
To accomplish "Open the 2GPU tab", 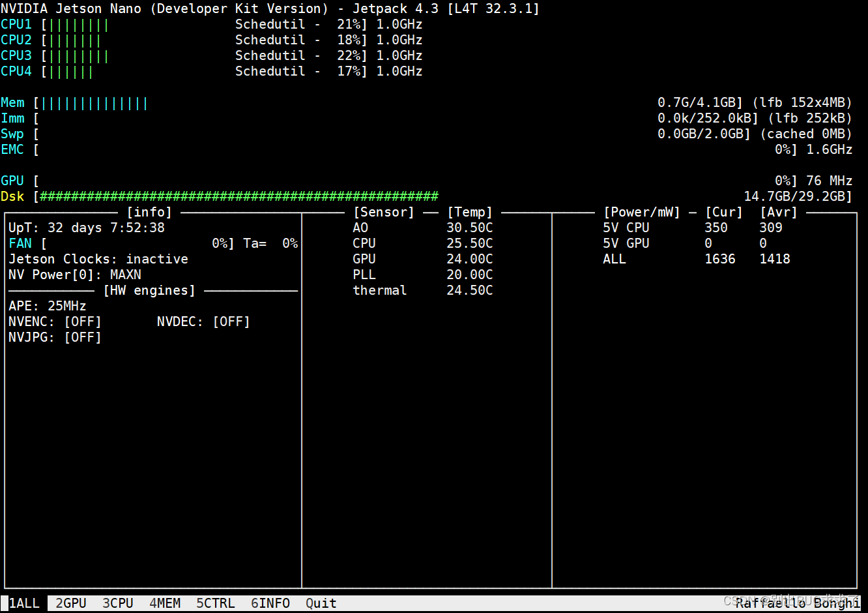I will (71, 603).
